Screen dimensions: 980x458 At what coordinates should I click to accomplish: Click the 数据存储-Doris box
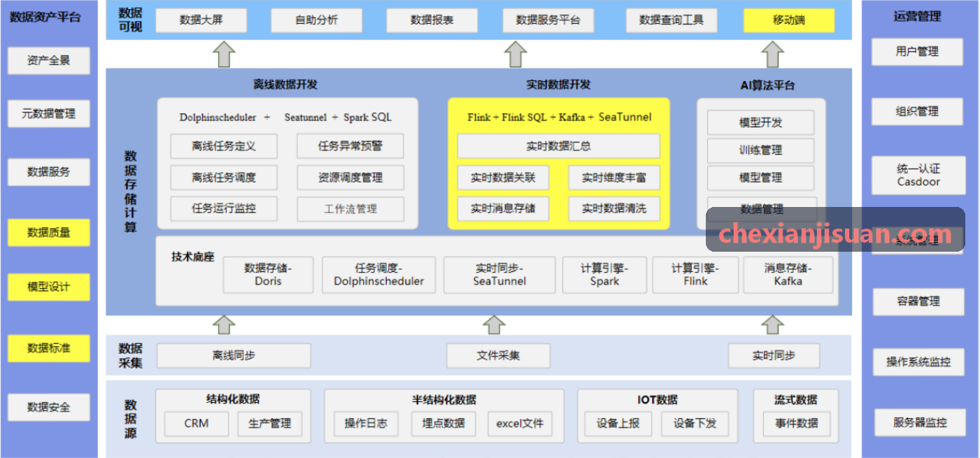[x=269, y=275]
